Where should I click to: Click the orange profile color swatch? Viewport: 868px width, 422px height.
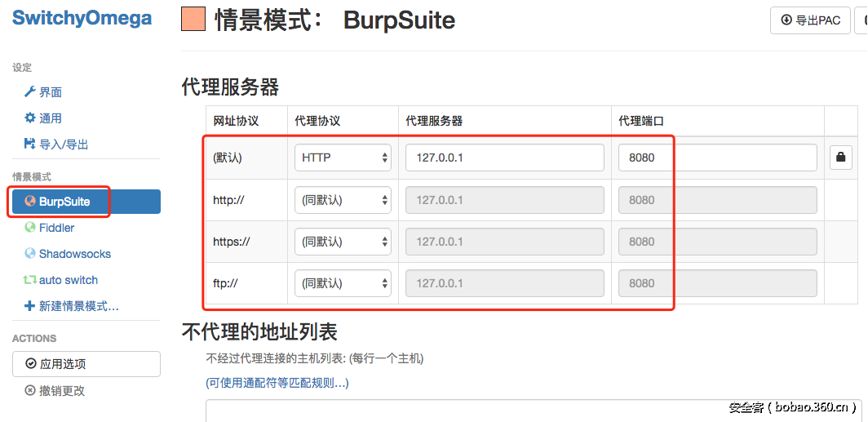pyautogui.click(x=193, y=19)
